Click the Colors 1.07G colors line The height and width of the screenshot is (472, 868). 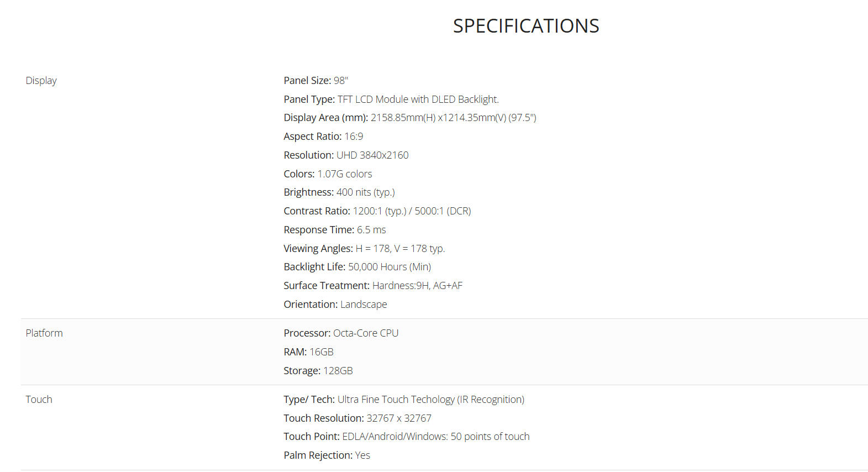click(x=328, y=174)
